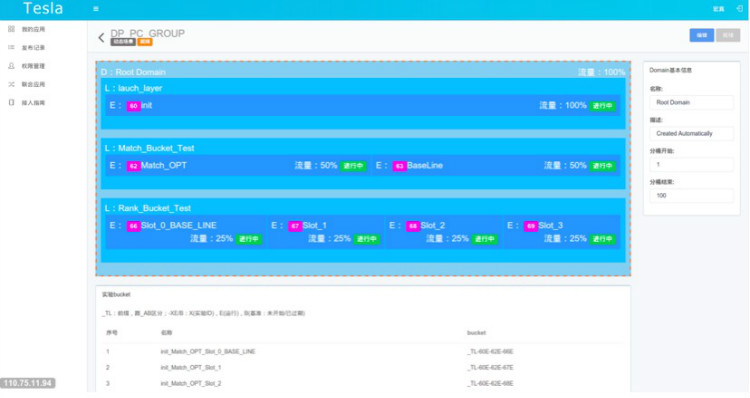
Task: Click the logout icon in top-right corner
Action: click(739, 9)
